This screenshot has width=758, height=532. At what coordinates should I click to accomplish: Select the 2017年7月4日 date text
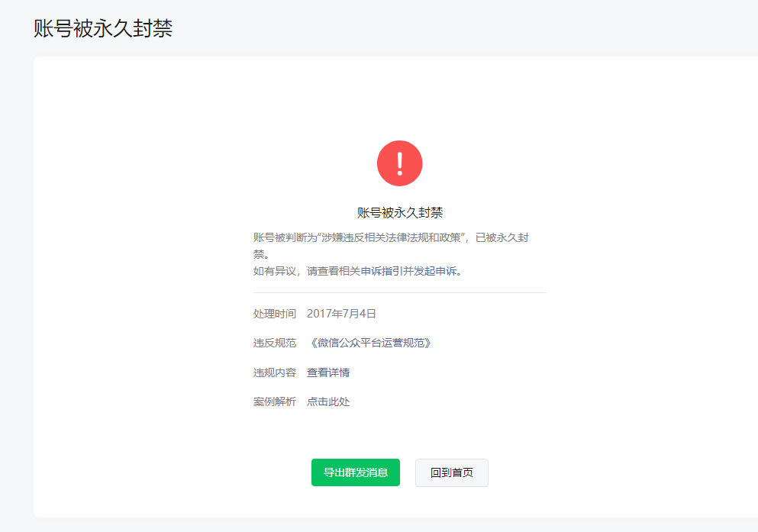tap(341, 314)
